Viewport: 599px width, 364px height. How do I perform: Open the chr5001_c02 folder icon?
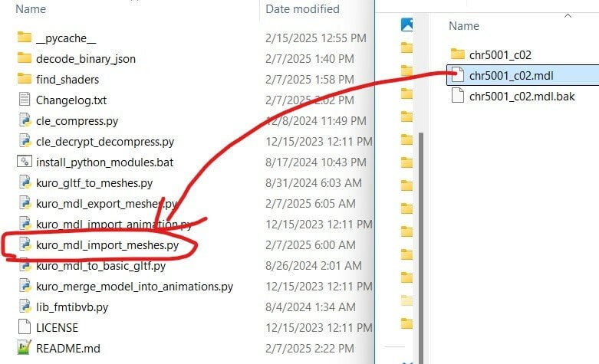coord(458,54)
